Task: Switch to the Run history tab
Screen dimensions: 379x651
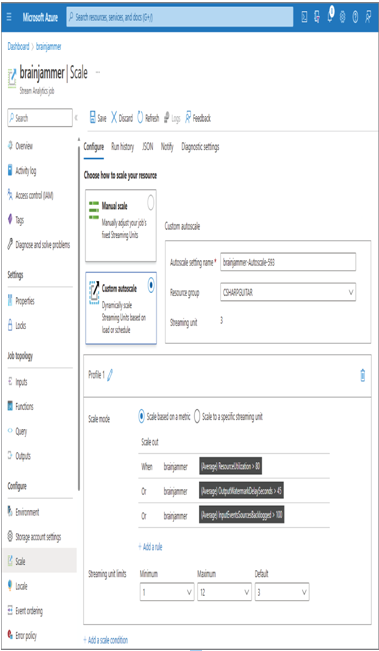Action: (122, 147)
